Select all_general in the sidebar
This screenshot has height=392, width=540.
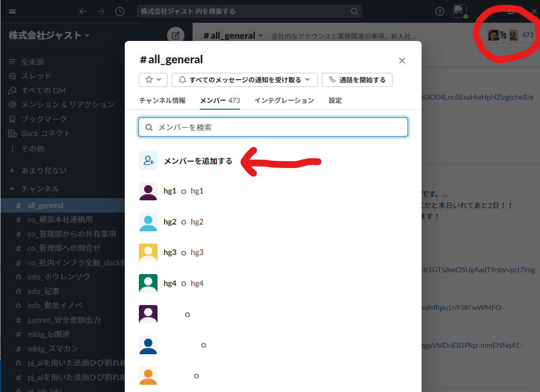coord(62,205)
